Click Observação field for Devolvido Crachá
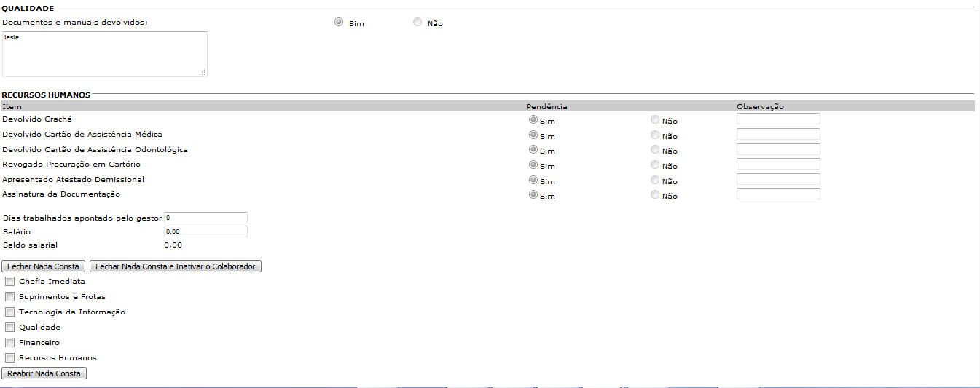980x388 pixels. tap(778, 119)
